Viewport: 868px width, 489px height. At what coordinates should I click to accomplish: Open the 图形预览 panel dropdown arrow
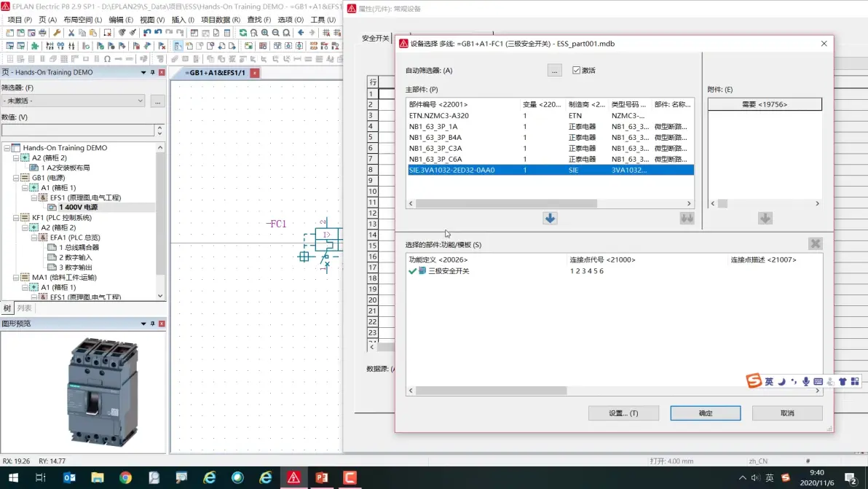(143, 324)
